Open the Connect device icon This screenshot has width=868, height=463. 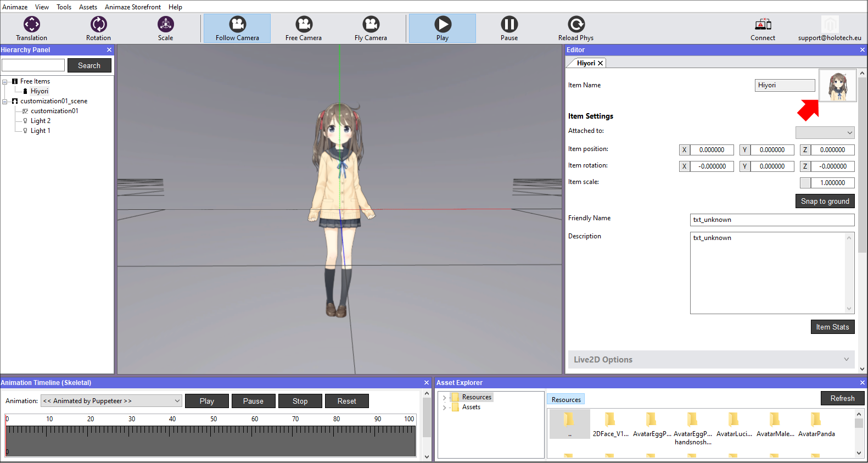coord(763,29)
